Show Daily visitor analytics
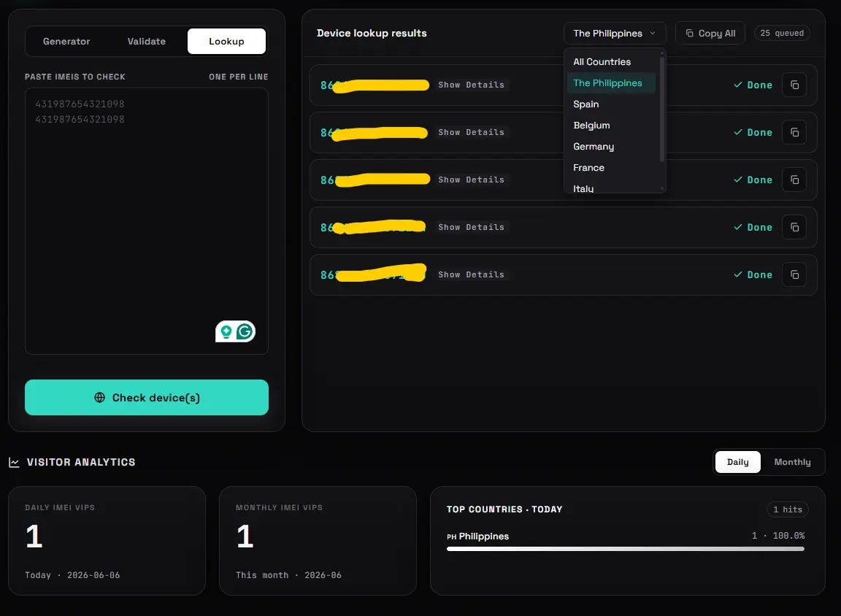The height and width of the screenshot is (616, 841). tap(737, 462)
